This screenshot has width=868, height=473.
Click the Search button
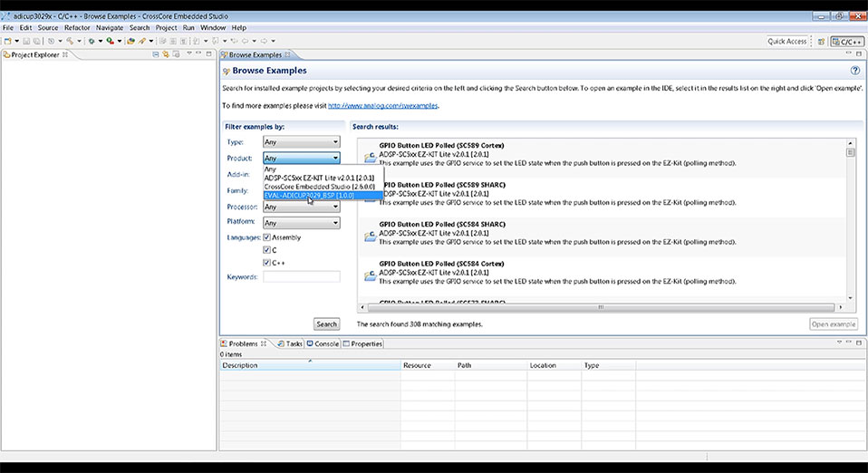pos(326,324)
